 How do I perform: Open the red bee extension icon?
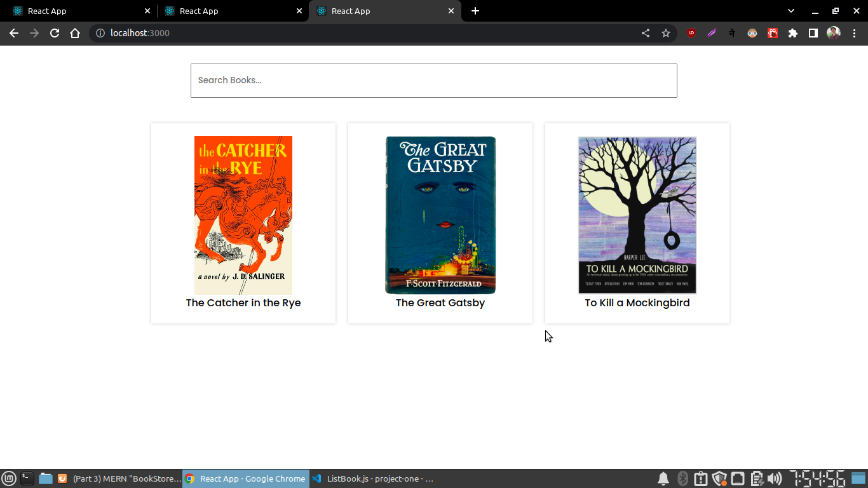click(772, 32)
